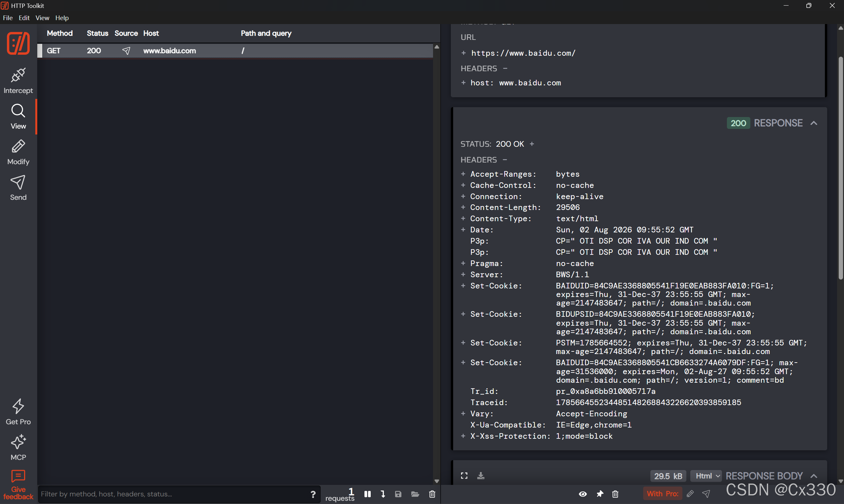Open the MCP page in sidebar
Viewport: 844px width, 504px height.
point(18,448)
